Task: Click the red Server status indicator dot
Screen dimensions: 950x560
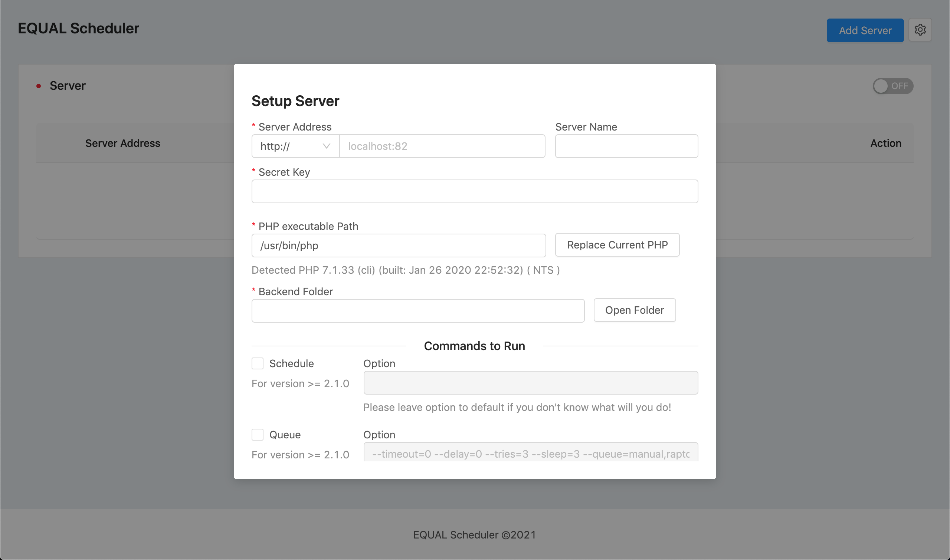Action: point(39,86)
